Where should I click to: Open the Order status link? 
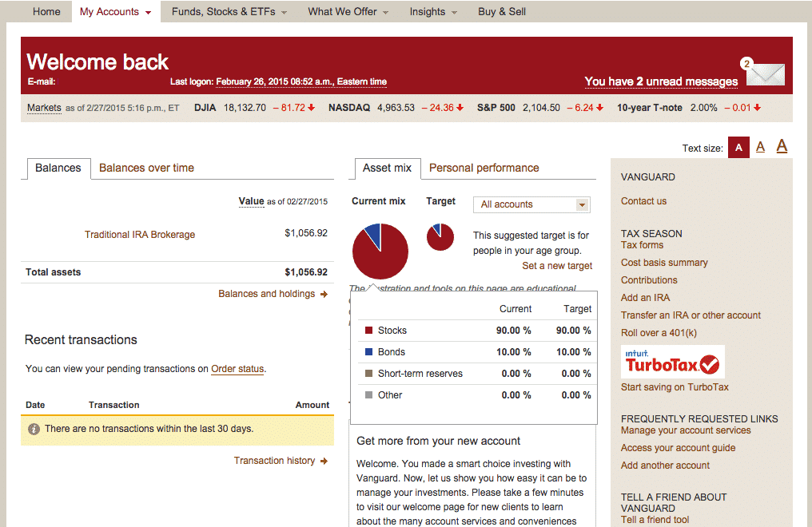237,369
